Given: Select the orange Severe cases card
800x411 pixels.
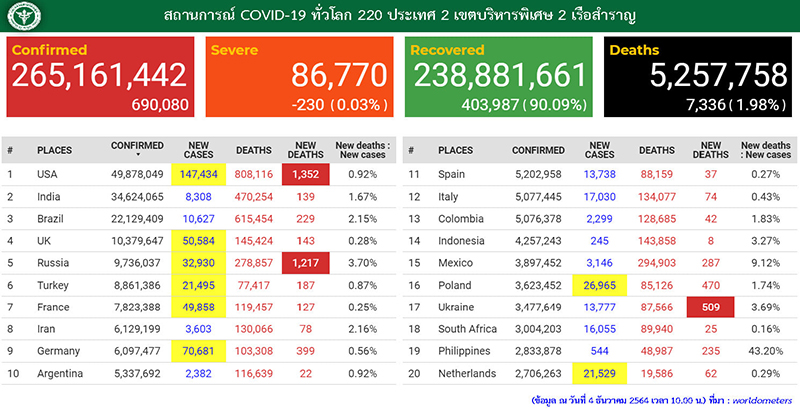Looking at the screenshot, I should point(298,78).
